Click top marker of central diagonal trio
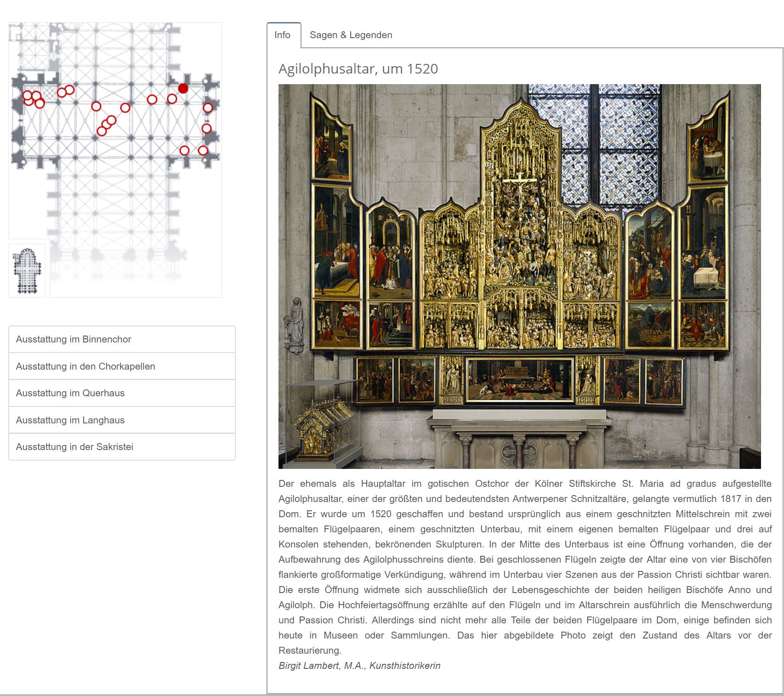Image resolution: width=784 pixels, height=696 pixels. pyautogui.click(x=112, y=120)
